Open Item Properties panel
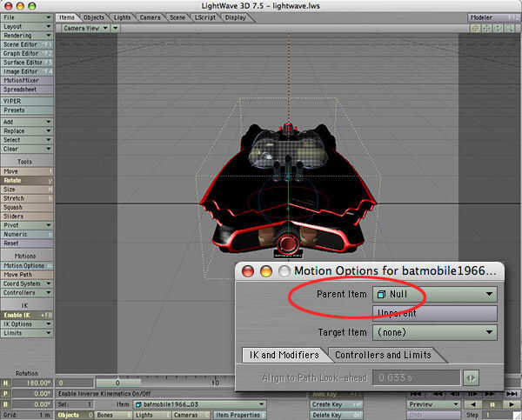Viewport: 522px width, 420px height. (x=239, y=415)
